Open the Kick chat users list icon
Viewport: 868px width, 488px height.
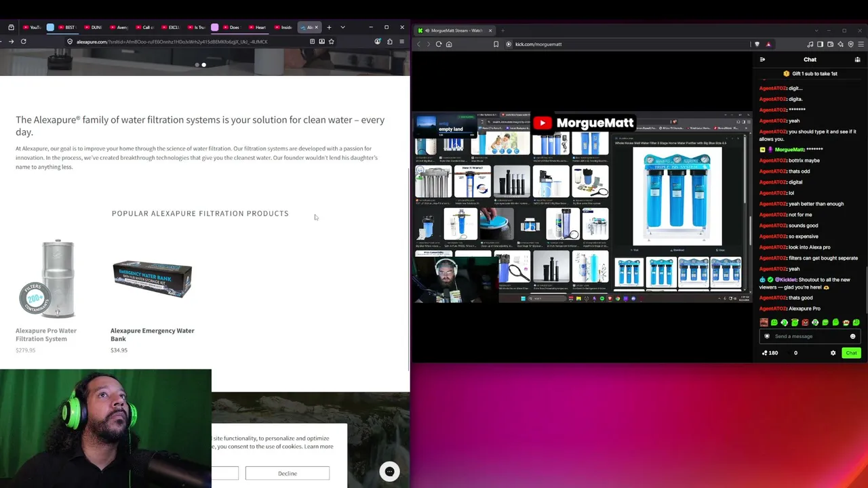click(x=857, y=60)
